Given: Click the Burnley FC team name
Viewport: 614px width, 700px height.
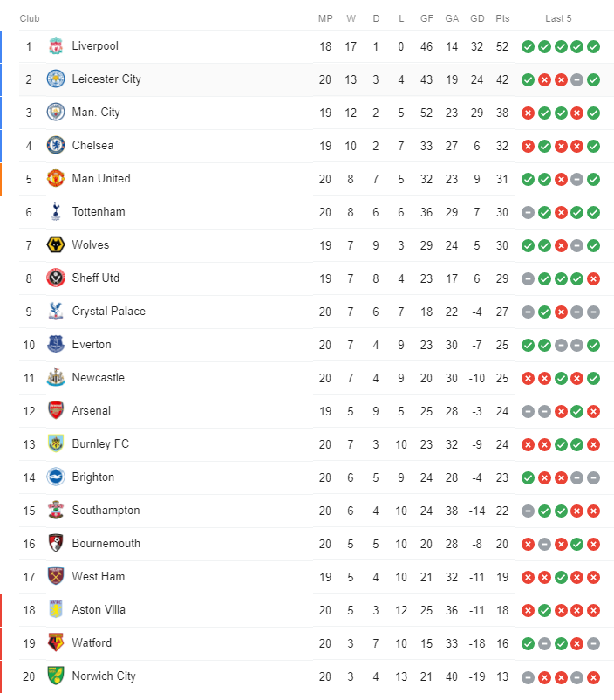Looking at the screenshot, I should pos(100,443).
